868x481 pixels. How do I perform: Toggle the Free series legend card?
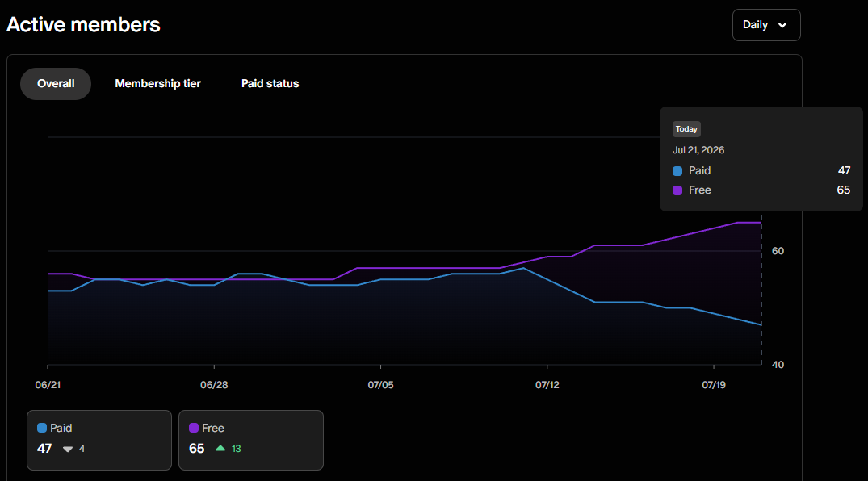tap(251, 440)
